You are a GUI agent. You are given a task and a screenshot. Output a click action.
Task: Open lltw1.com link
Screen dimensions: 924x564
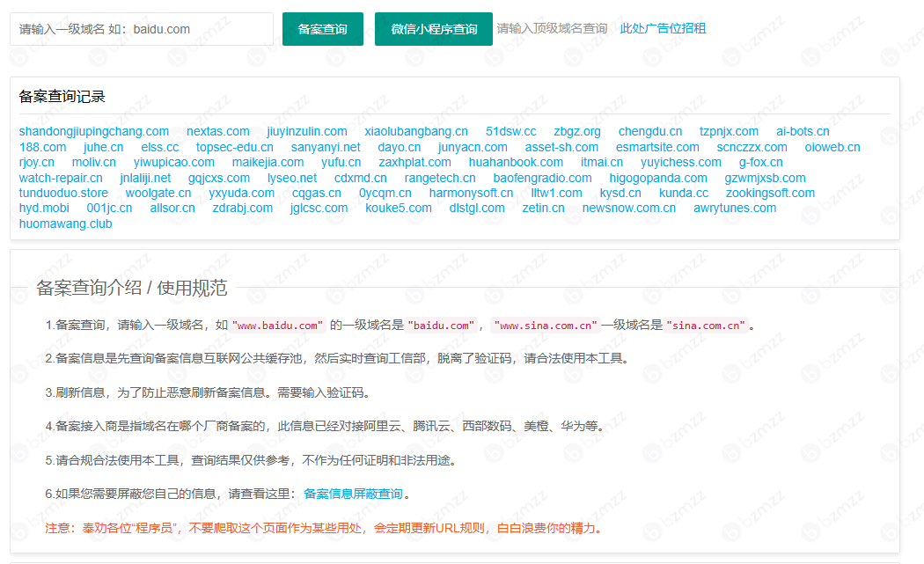click(556, 193)
